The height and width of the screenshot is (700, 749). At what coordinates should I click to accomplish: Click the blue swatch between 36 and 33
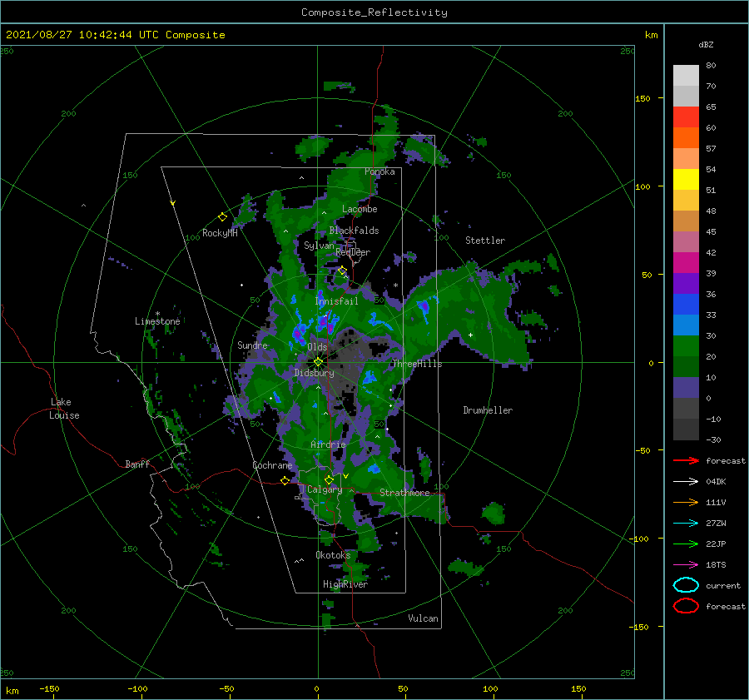(x=686, y=304)
